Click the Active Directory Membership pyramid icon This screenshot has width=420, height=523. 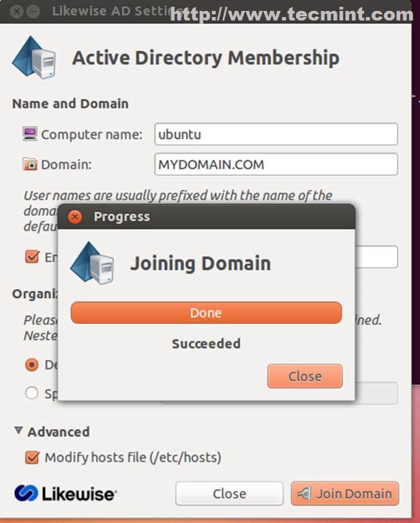33,58
